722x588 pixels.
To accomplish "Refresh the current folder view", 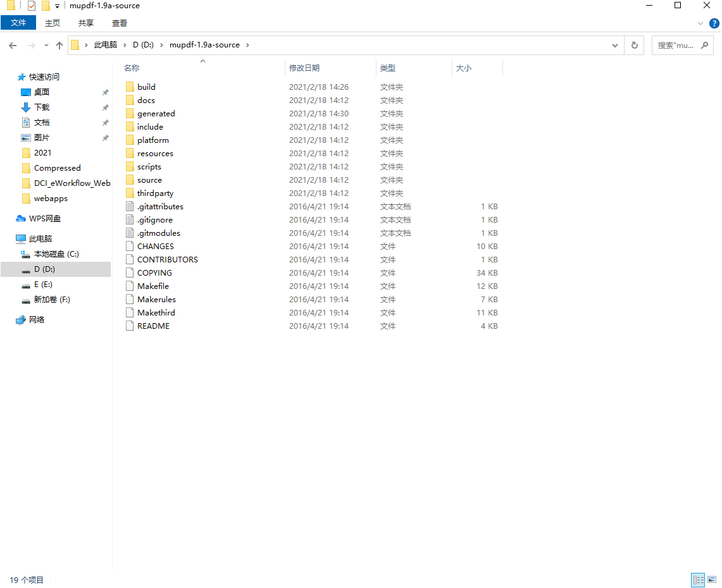I will (x=634, y=45).
